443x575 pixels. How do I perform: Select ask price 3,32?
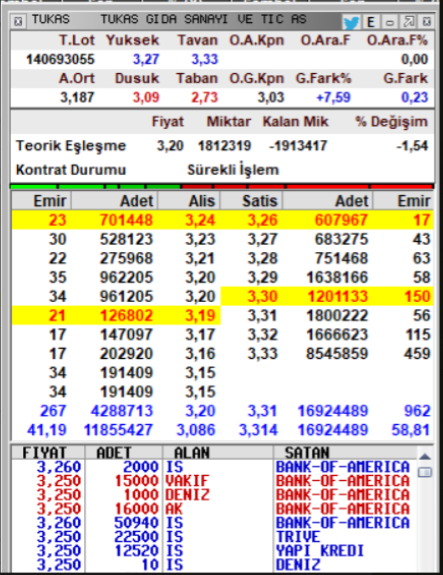(x=263, y=334)
